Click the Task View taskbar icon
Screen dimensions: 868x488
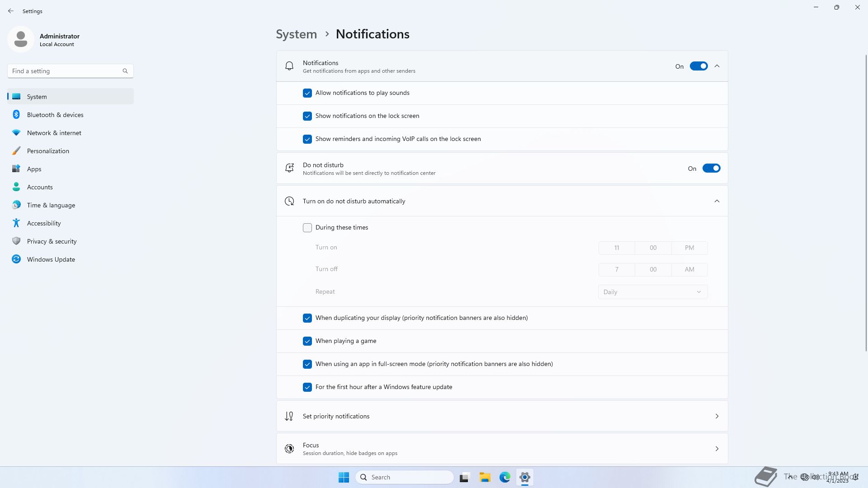(464, 477)
